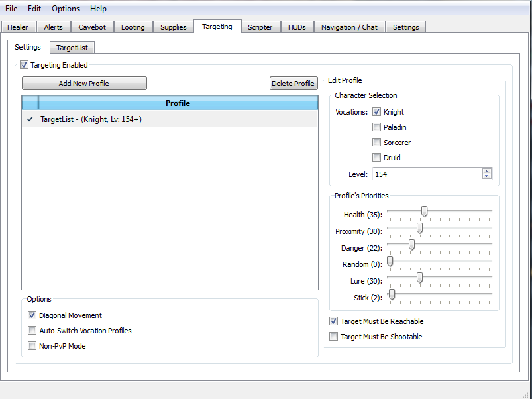Switch to the Looting tab
Image resolution: width=532 pixels, height=399 pixels.
(133, 27)
